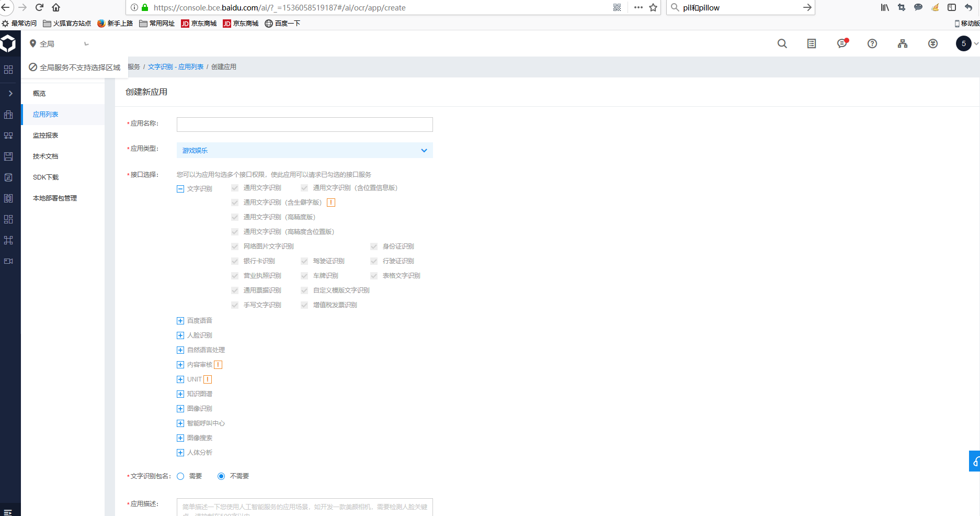Open 技术文档 in side menu

[63, 156]
